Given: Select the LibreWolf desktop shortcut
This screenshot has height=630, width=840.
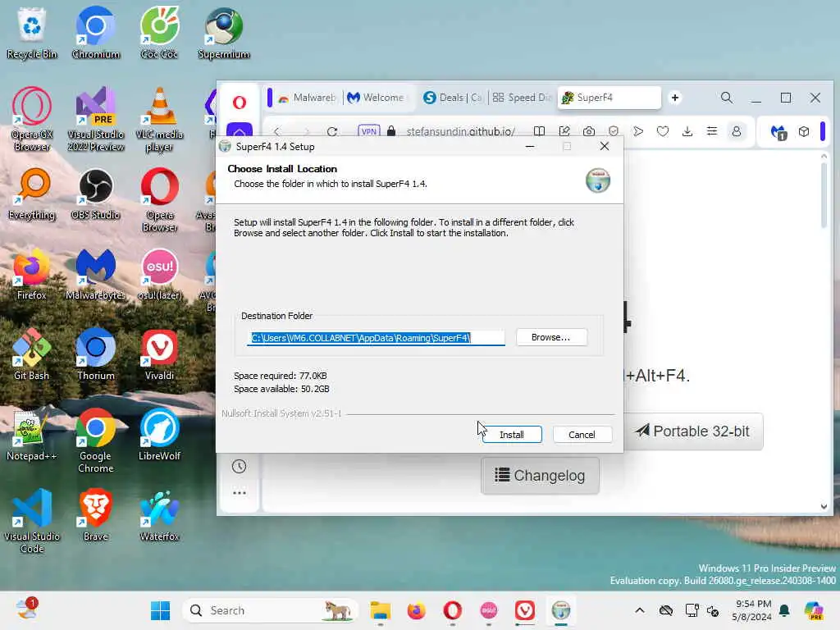Looking at the screenshot, I should pos(159,435).
